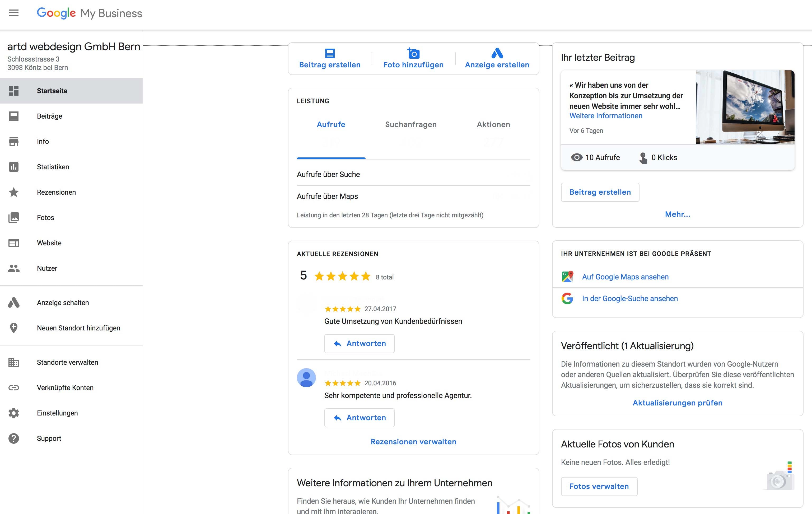Click the five-star overall rating
Viewport: 812px width, 514px height.
(x=342, y=277)
